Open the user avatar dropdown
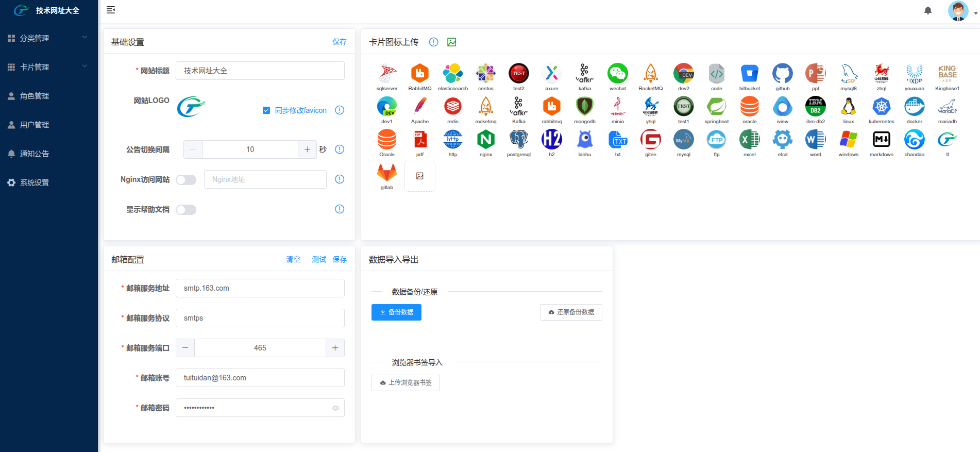The height and width of the screenshot is (452, 980). point(962,11)
